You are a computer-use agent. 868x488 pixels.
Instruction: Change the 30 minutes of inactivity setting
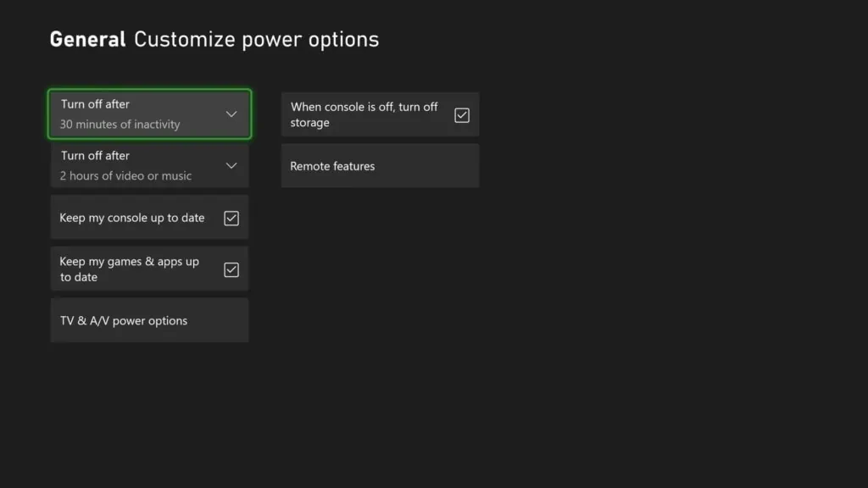click(149, 114)
